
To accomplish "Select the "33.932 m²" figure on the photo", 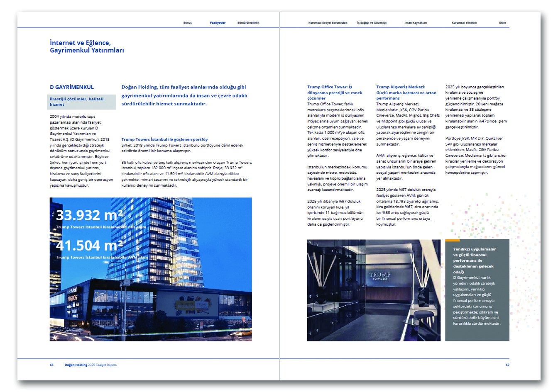I will 90,215.
